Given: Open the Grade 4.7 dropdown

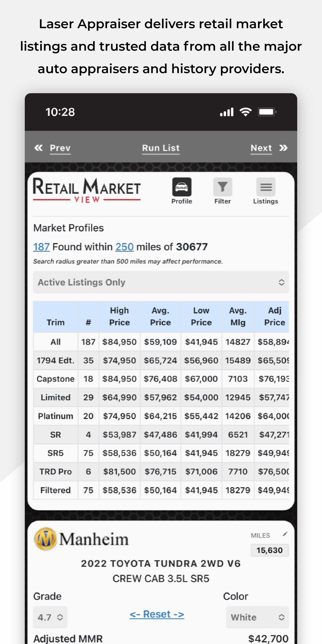Looking at the screenshot, I should (50, 617).
